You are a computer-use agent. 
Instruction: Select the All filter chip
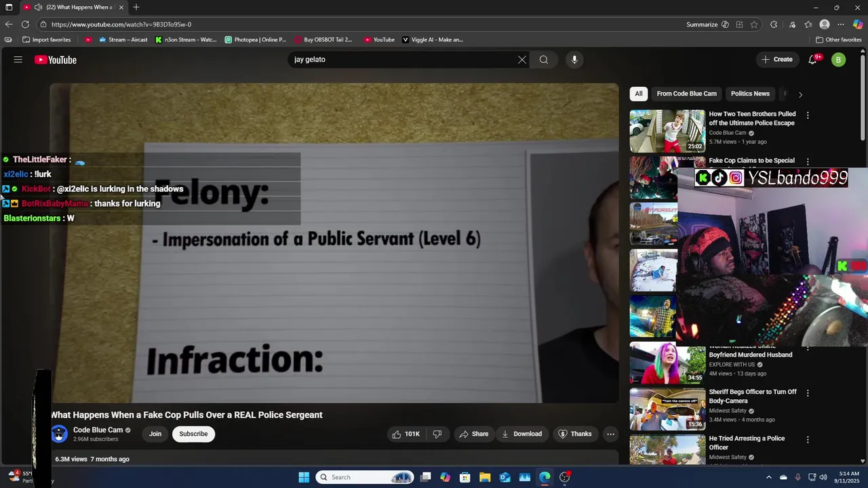pos(639,94)
